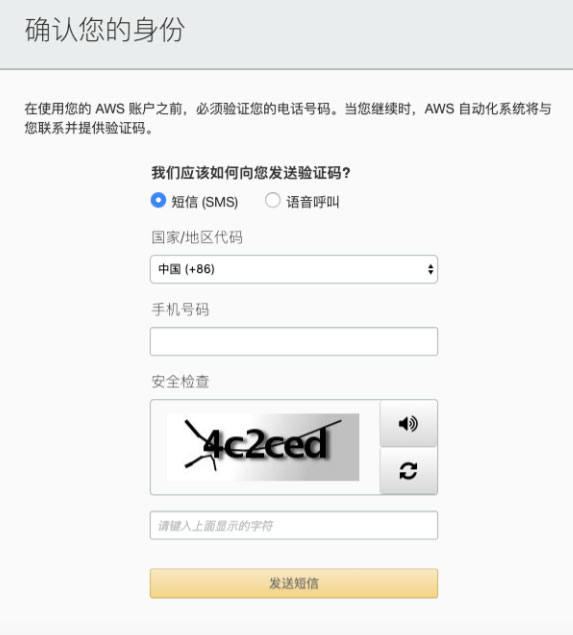Select the 语音呼叫 radio button

click(x=273, y=200)
